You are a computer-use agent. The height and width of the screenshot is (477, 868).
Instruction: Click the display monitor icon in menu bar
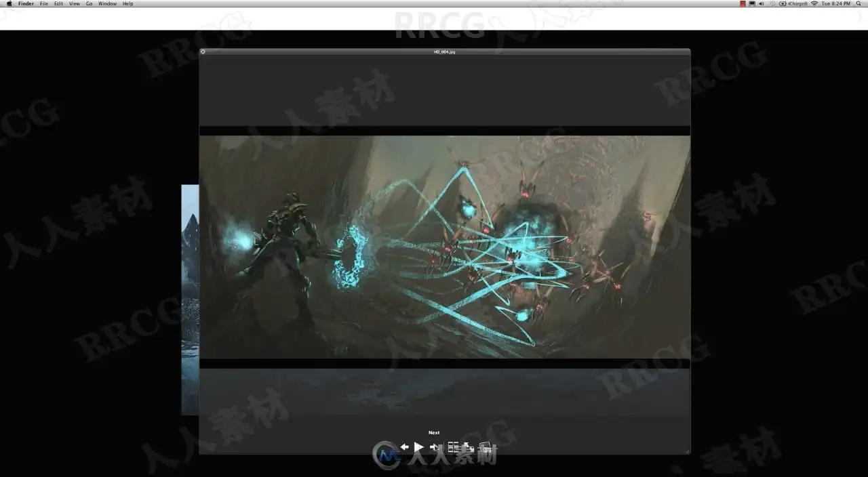tap(752, 3)
